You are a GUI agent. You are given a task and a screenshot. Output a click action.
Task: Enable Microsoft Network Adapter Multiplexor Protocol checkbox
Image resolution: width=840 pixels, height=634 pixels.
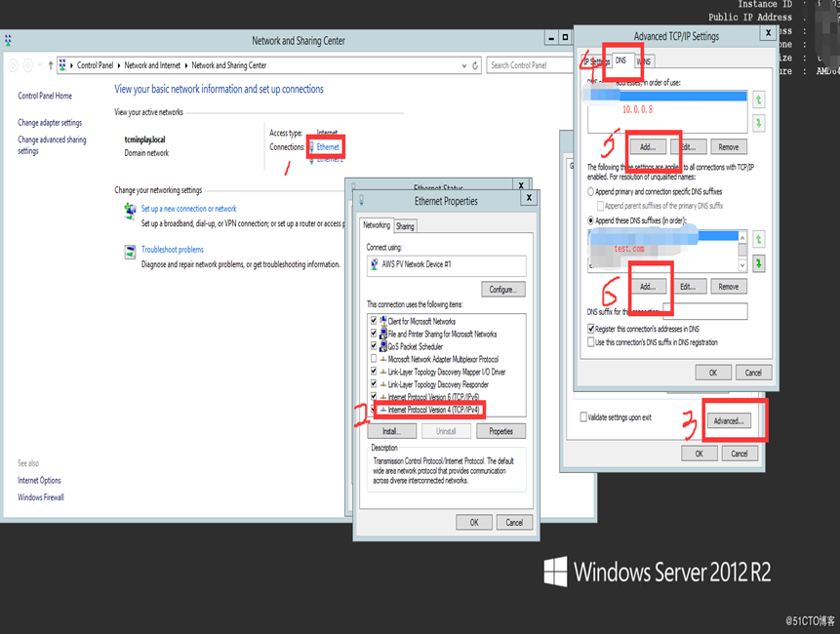click(x=374, y=359)
